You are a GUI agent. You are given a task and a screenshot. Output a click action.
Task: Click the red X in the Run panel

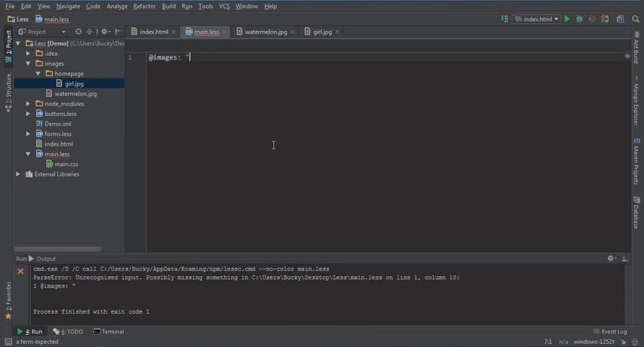click(x=20, y=271)
